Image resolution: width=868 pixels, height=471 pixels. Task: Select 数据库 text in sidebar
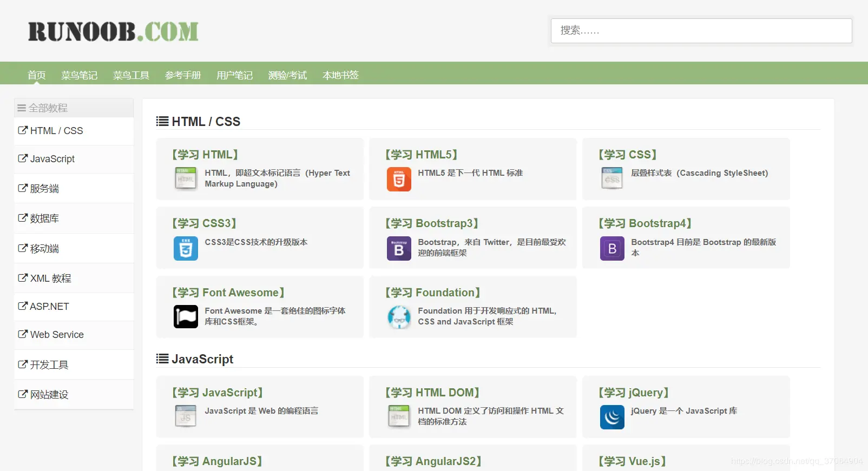(44, 218)
